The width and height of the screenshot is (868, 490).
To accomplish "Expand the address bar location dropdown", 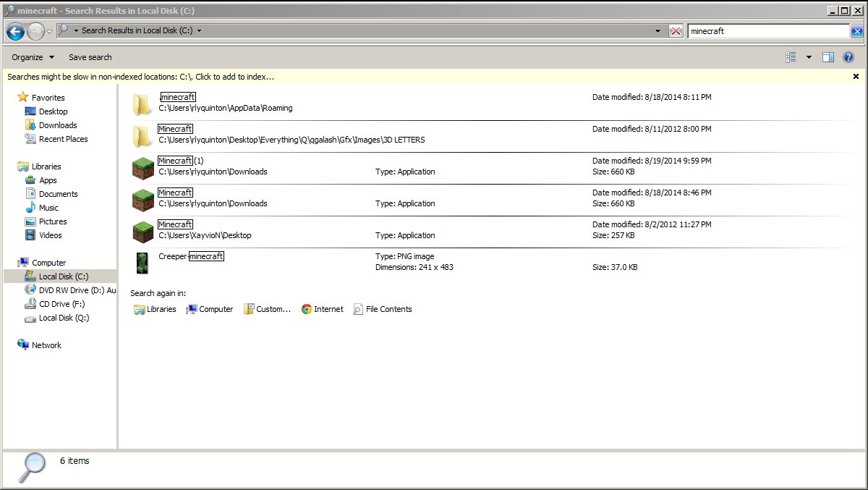I will [x=199, y=31].
